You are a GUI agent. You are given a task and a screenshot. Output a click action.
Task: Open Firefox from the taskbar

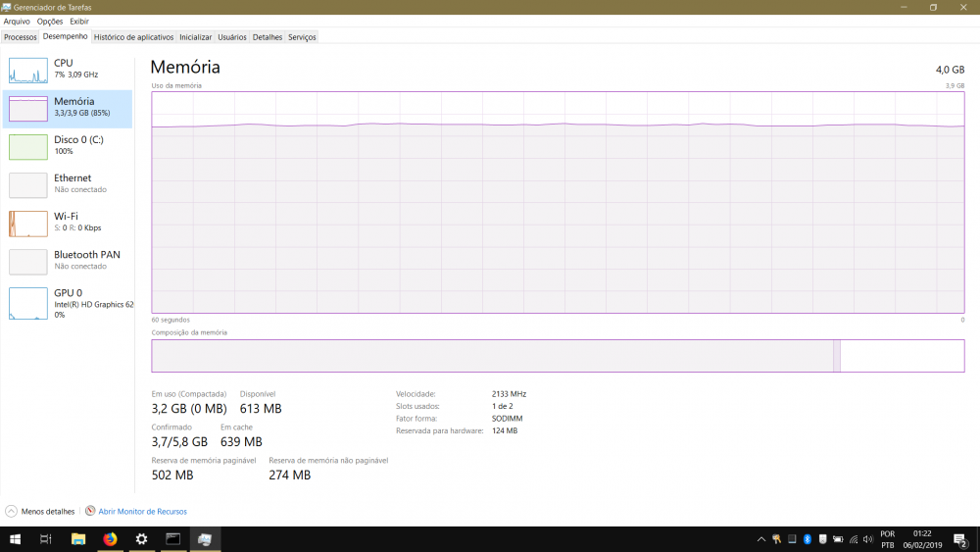tap(110, 539)
